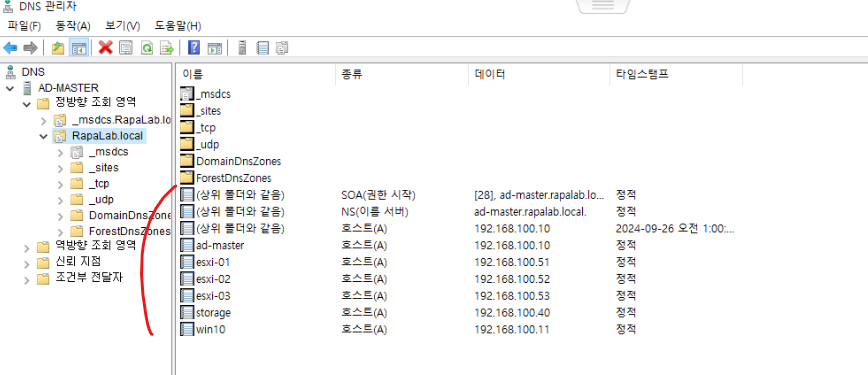The image size is (868, 375).
Task: Click data value 192.168.100.11
Action: pos(513,329)
